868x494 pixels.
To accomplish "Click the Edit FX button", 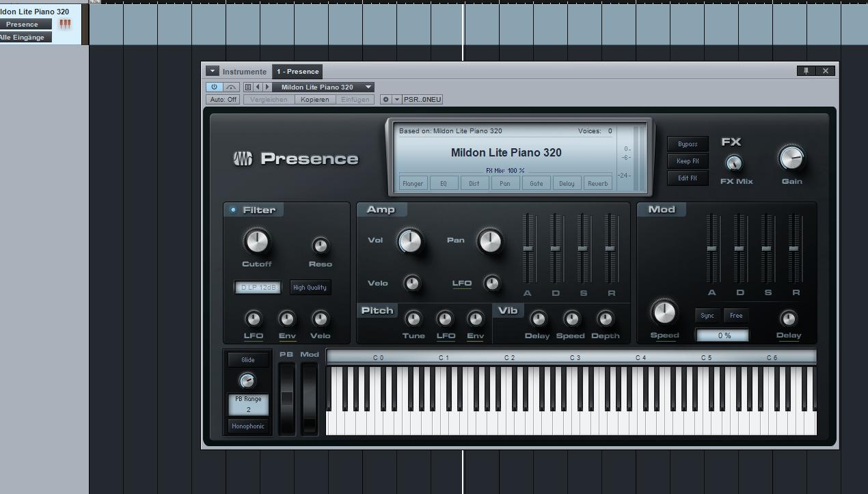I will [688, 178].
